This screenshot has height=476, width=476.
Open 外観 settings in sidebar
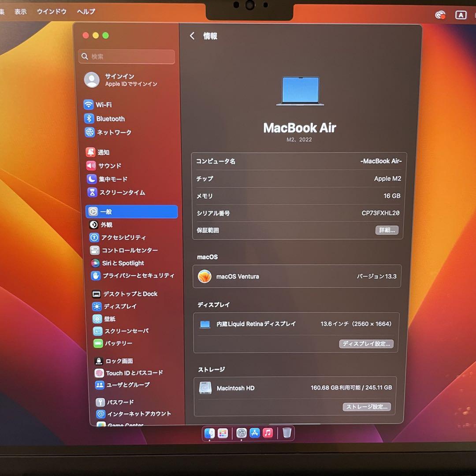(101, 225)
